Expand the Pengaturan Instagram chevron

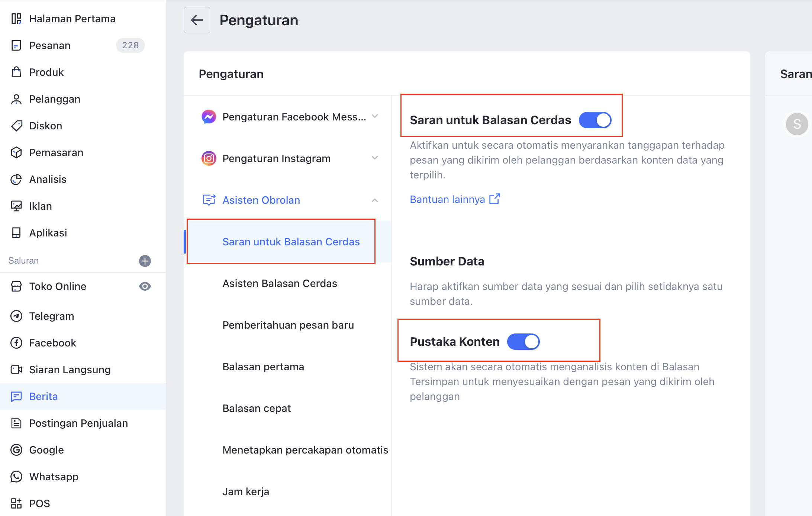pyautogui.click(x=375, y=158)
